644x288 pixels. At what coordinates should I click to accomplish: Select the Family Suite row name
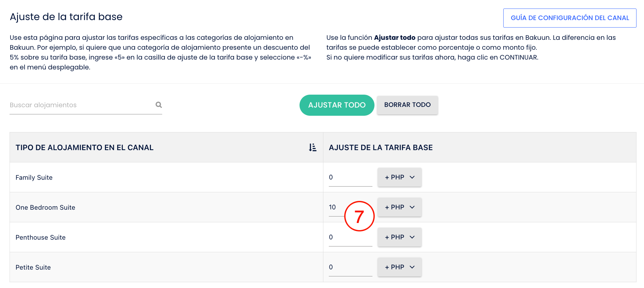pos(34,177)
